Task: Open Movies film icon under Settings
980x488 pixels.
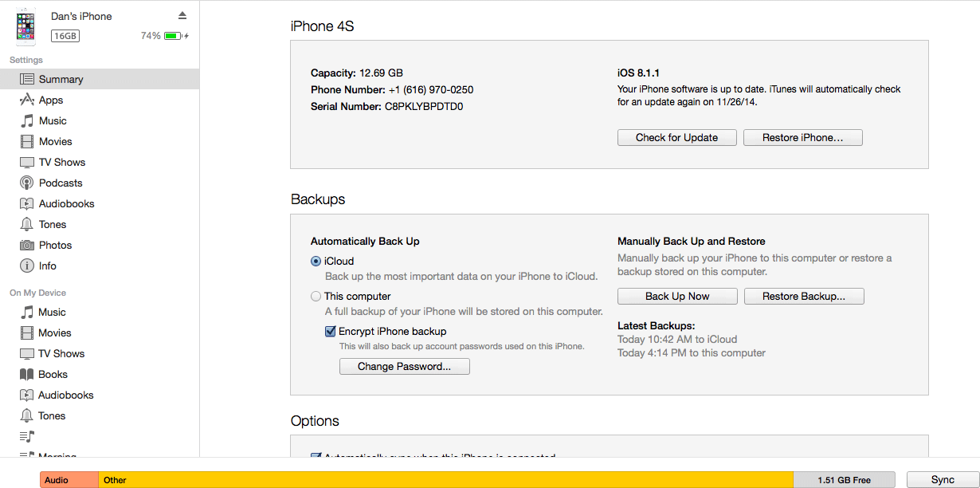Action: 27,141
